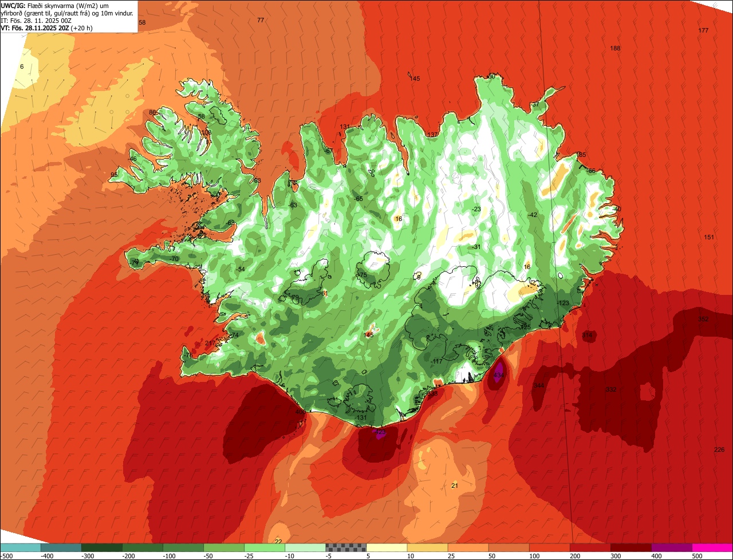Click the map value '-79' in west-central Iceland
Image resolution: width=733 pixels, height=560 pixels.
pos(294,298)
